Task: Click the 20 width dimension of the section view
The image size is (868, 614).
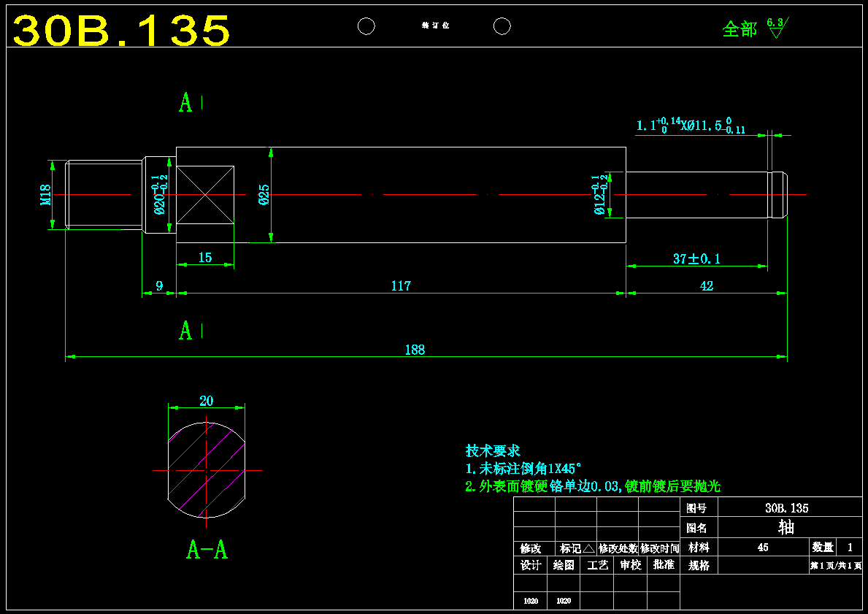Action: (206, 401)
